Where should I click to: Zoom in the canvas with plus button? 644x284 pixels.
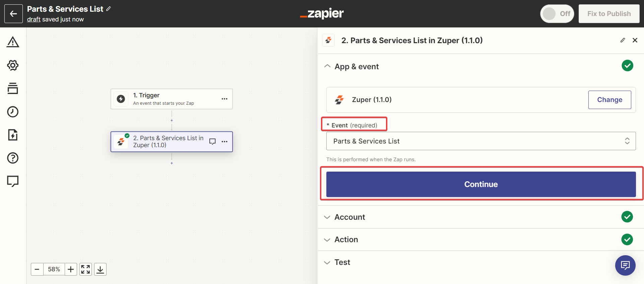[71, 269]
